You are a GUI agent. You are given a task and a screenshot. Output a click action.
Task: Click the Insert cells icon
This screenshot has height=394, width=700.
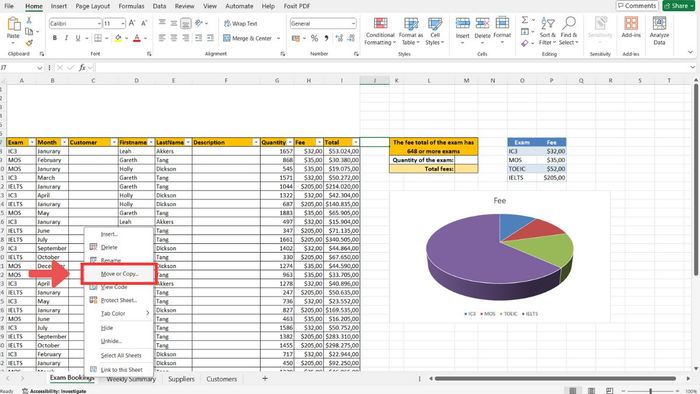pyautogui.click(x=462, y=24)
